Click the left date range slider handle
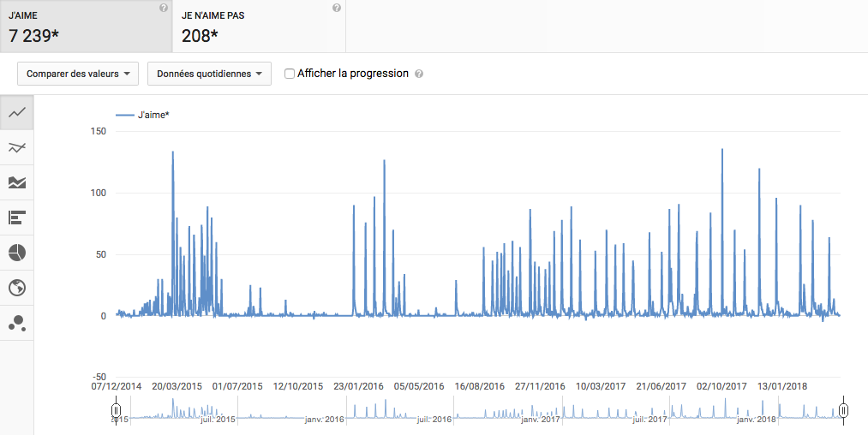This screenshot has width=868, height=435. coord(116,411)
